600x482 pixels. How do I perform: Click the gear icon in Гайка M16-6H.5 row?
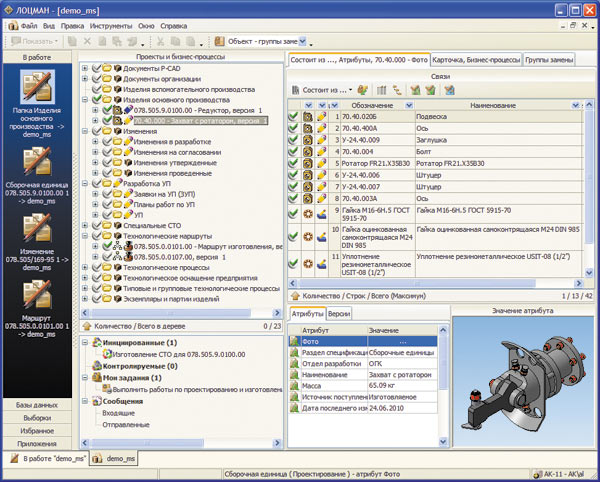click(309, 214)
